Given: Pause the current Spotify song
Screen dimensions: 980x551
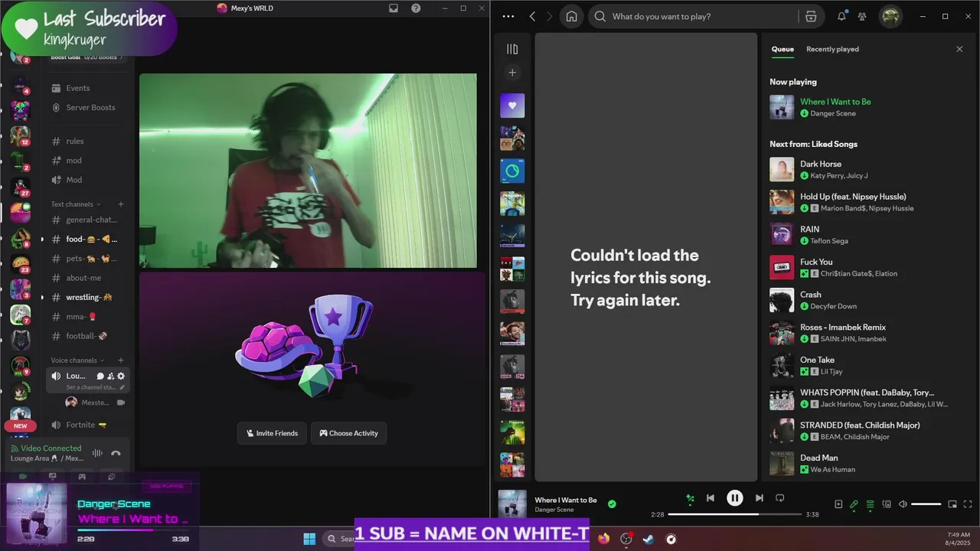Looking at the screenshot, I should tap(734, 498).
